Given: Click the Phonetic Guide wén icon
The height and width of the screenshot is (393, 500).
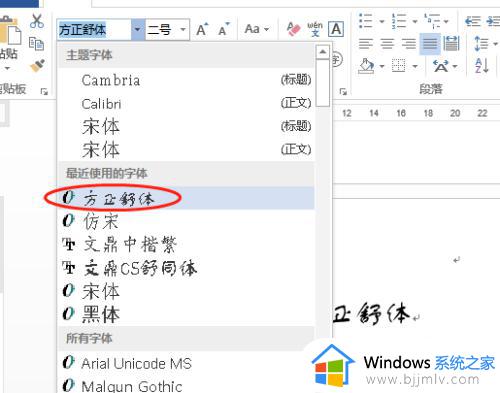Looking at the screenshot, I should click(315, 29).
